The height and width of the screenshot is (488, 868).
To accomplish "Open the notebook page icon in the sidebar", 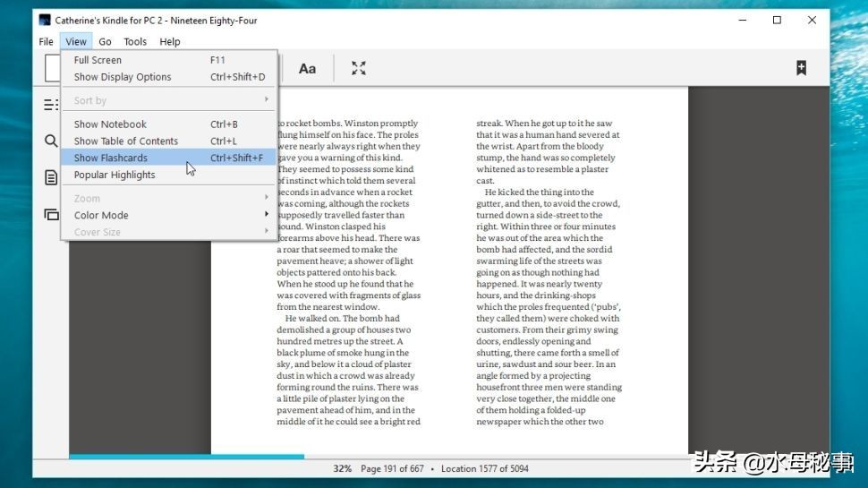I will pyautogui.click(x=51, y=177).
